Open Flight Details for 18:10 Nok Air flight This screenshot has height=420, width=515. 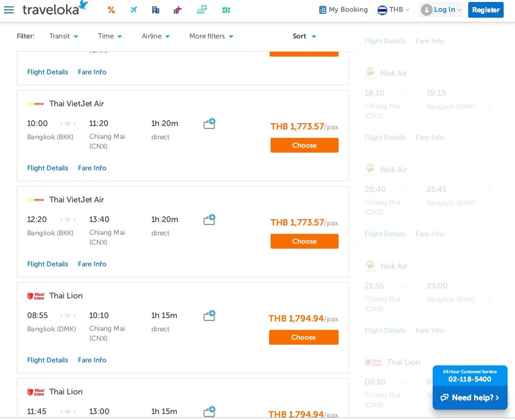click(x=385, y=137)
